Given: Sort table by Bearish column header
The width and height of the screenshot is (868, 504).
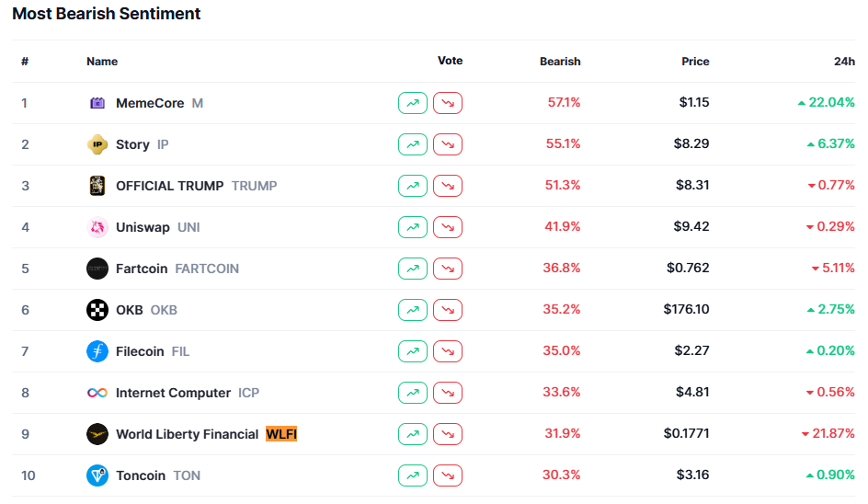Looking at the screenshot, I should pyautogui.click(x=560, y=62).
